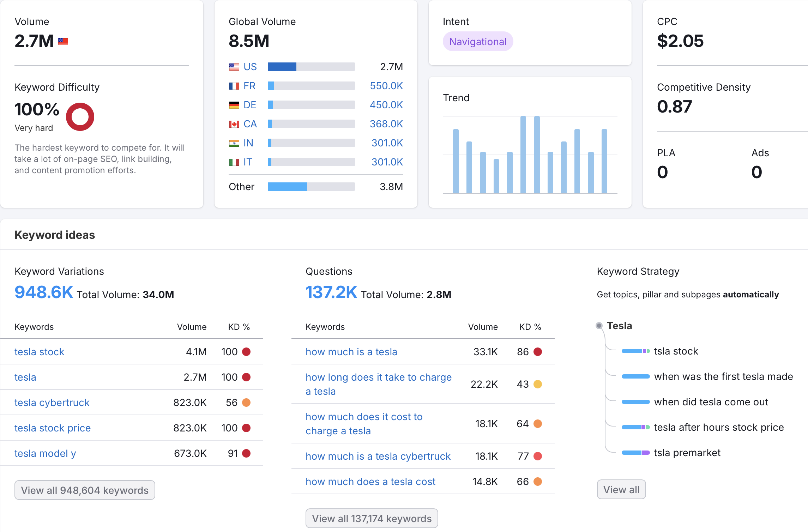
Task: Click the red Keyword Difficulty donut chart
Action: point(80,117)
